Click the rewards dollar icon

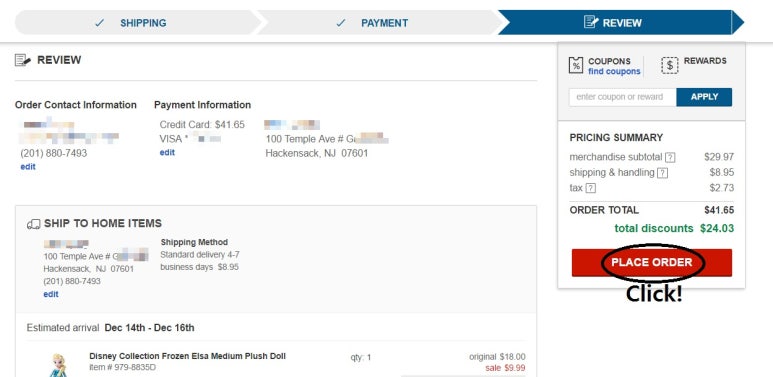coord(669,65)
